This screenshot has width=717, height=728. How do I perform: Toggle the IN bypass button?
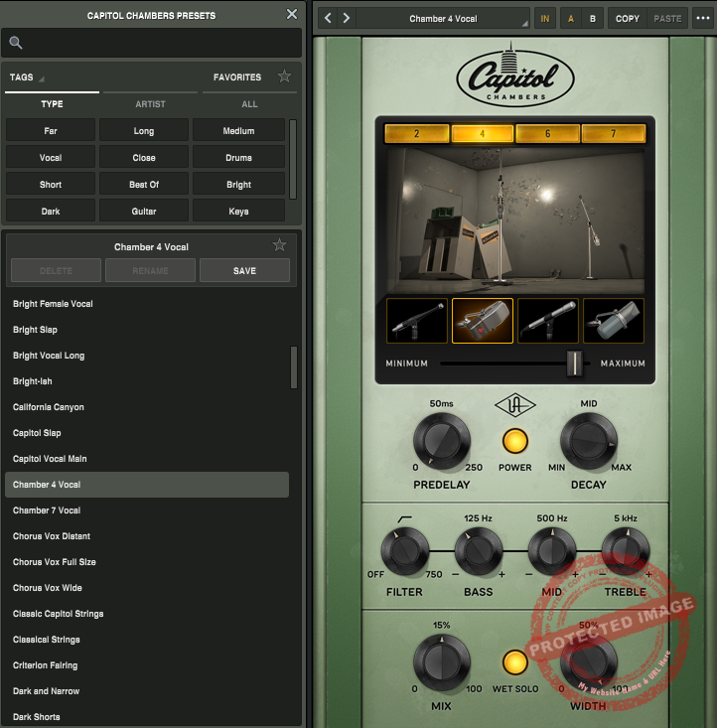tap(545, 19)
